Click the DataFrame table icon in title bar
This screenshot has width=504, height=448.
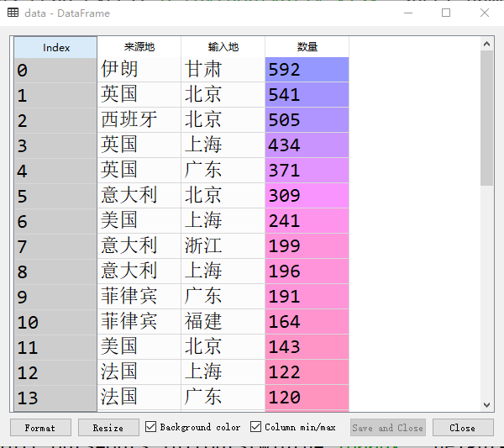click(13, 13)
